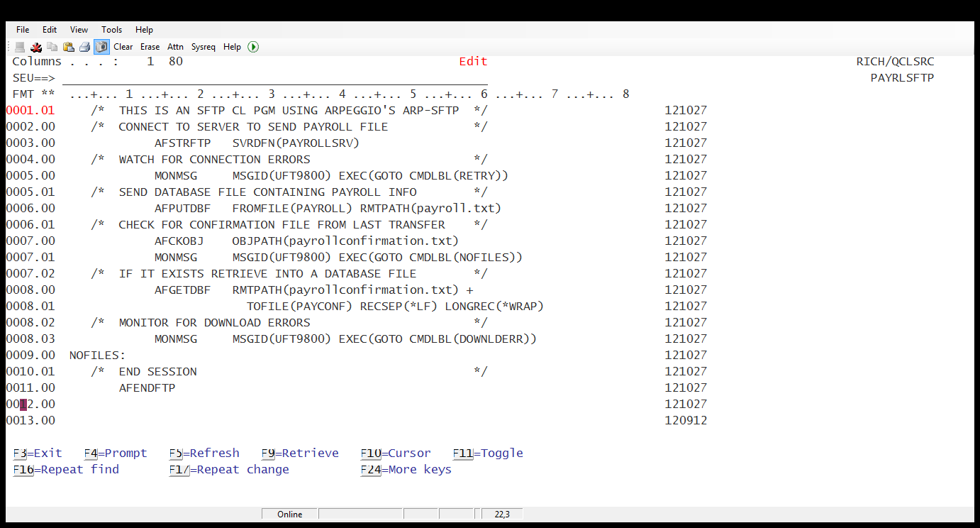
Task: Click the F4=Prompt function key
Action: 116,453
